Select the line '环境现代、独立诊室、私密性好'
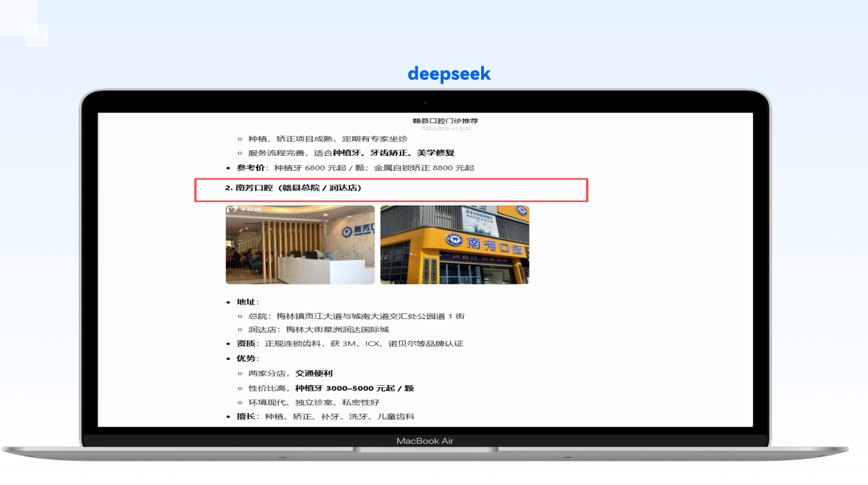This screenshot has height=485, width=868. (314, 403)
